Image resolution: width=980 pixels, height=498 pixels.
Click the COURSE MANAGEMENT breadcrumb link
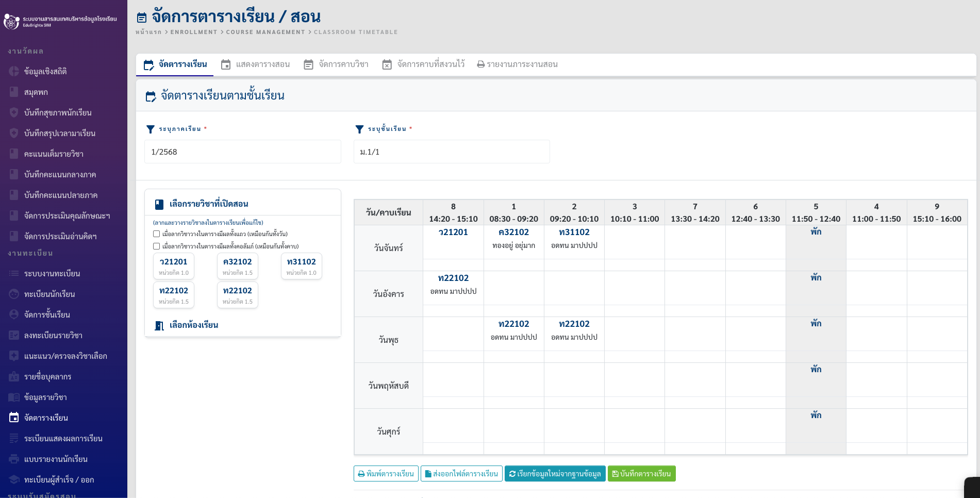tap(265, 32)
